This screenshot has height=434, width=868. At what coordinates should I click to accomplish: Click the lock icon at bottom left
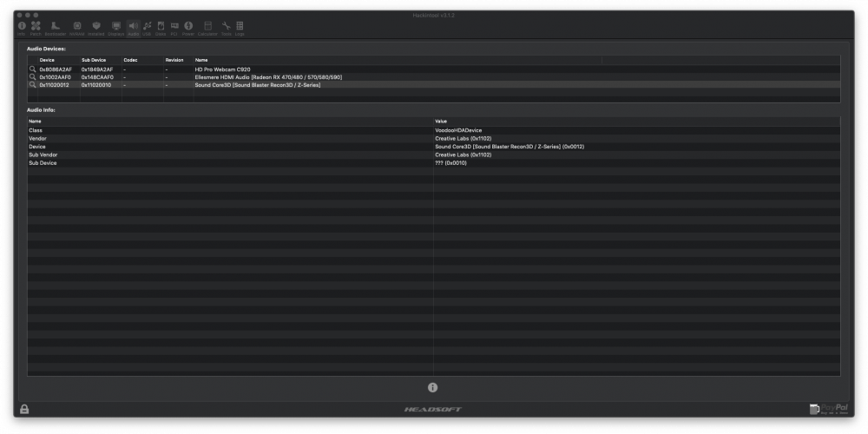[24, 409]
